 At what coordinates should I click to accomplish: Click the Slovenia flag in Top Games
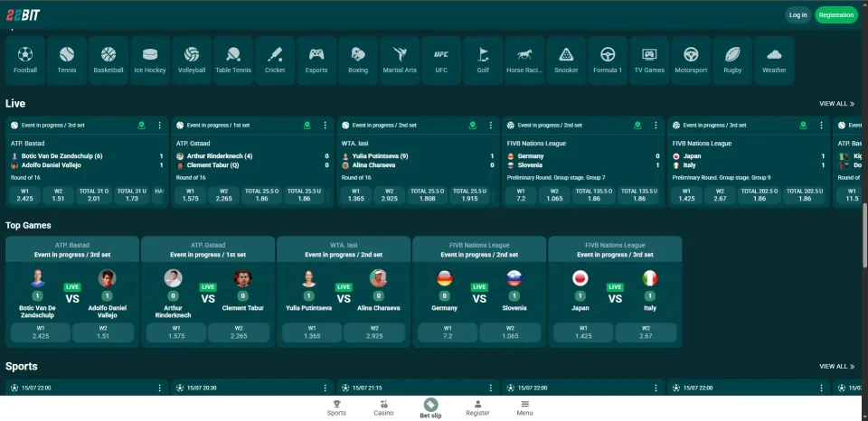[x=514, y=278]
